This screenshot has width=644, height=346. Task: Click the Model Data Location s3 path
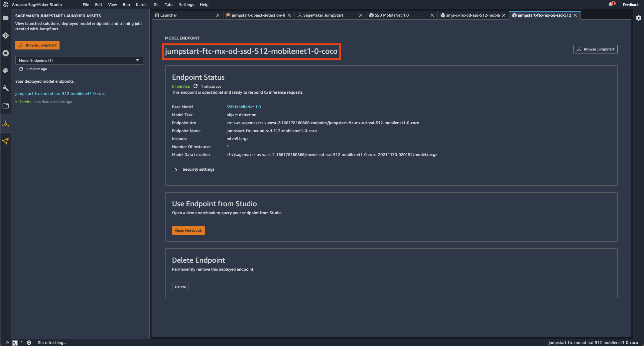tap(332, 155)
